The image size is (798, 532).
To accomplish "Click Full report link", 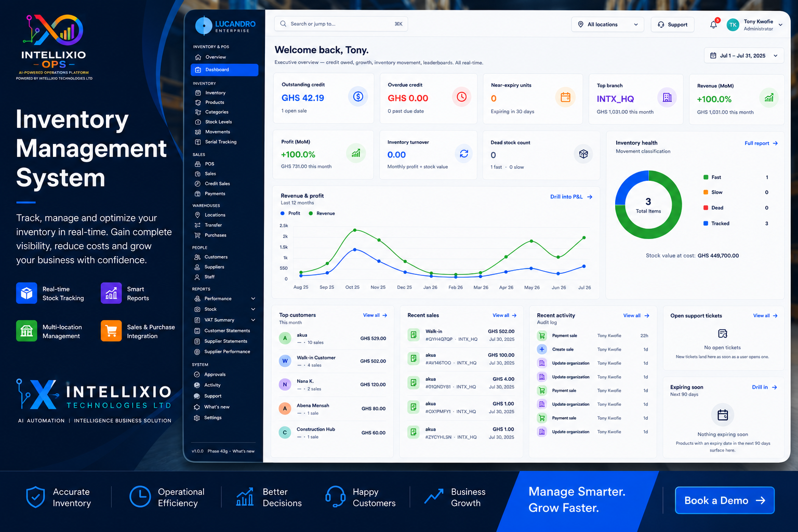I will [761, 143].
